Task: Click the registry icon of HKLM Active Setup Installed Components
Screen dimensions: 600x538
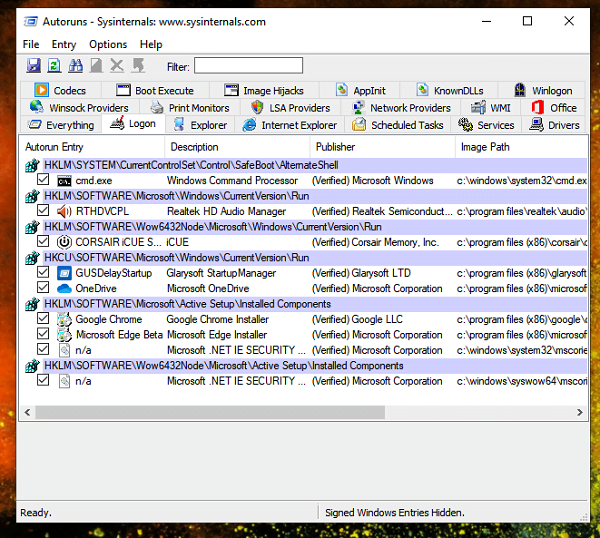Action: point(33,304)
